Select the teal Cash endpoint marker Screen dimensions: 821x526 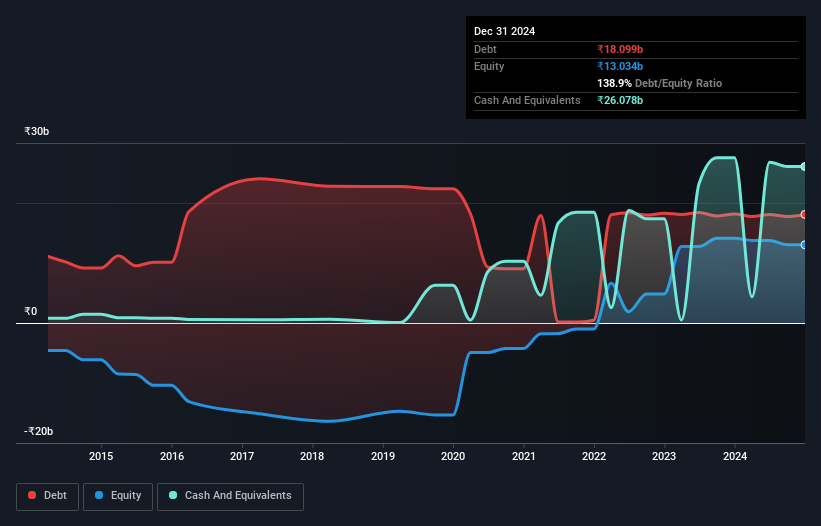[x=804, y=166]
